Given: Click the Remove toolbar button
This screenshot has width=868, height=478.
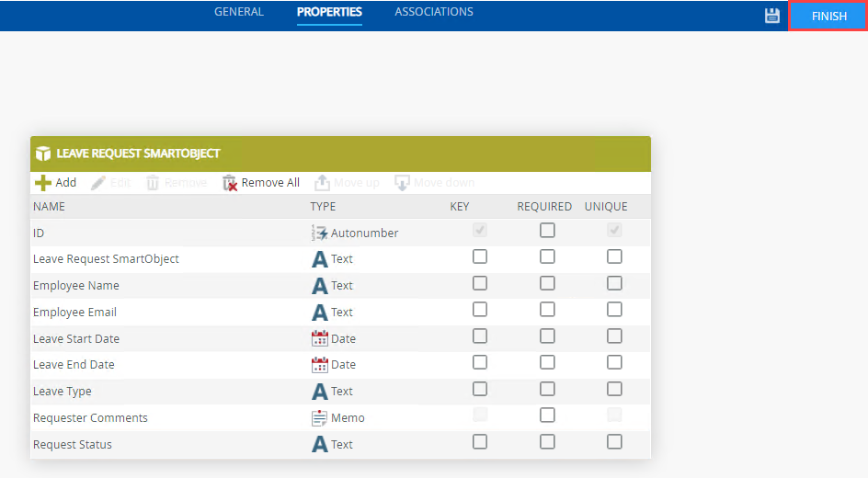Looking at the screenshot, I should (177, 183).
